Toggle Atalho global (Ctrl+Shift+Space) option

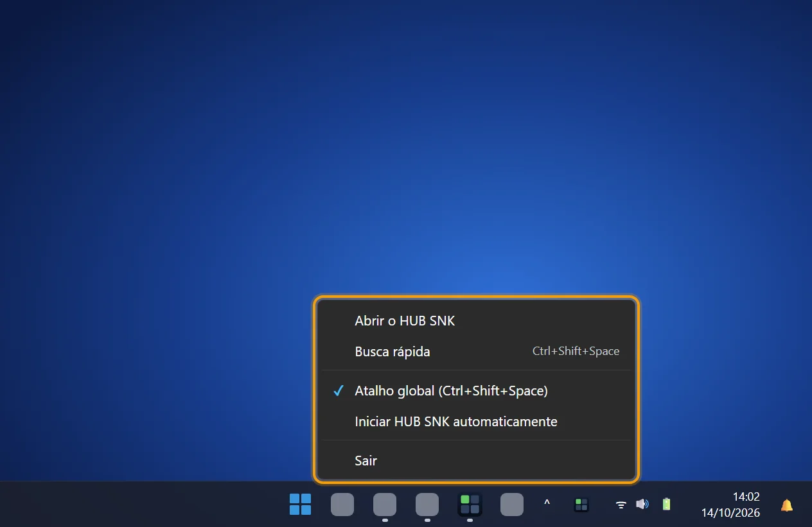[x=477, y=391]
